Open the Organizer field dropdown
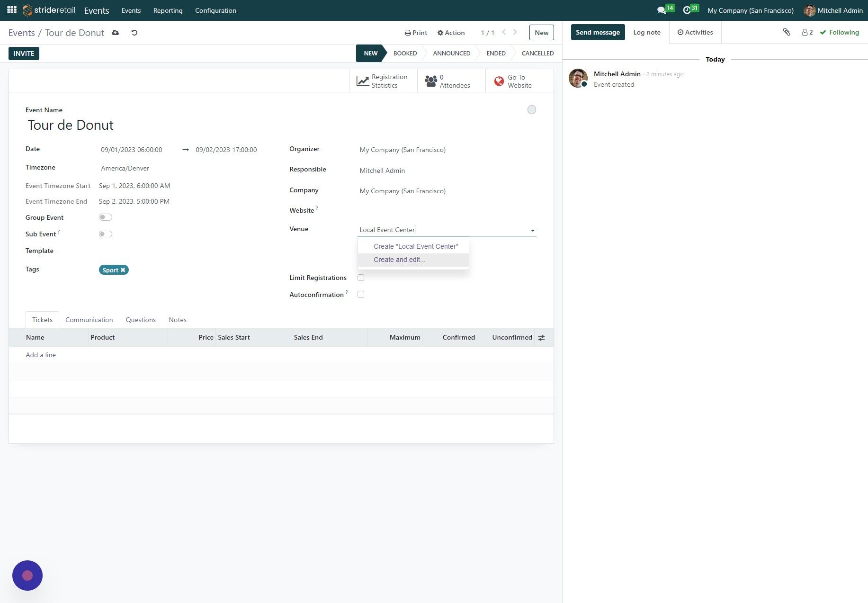Screen dimensions: 868x603 click(x=447, y=150)
